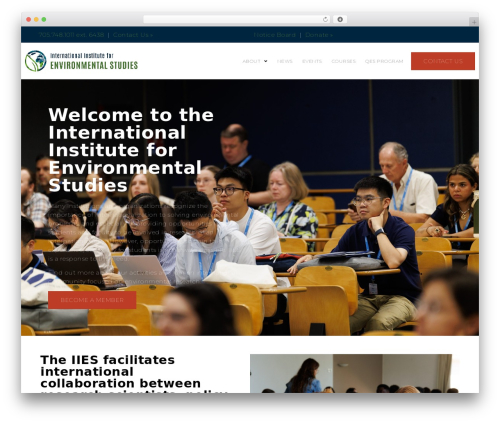Open the Notice Board link

click(274, 35)
